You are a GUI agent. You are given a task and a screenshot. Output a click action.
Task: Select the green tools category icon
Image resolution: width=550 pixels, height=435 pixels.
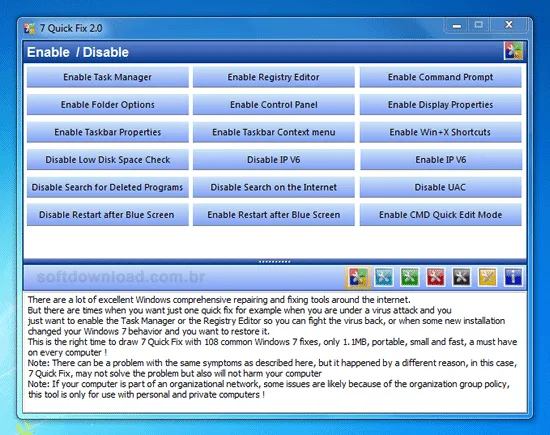(410, 277)
